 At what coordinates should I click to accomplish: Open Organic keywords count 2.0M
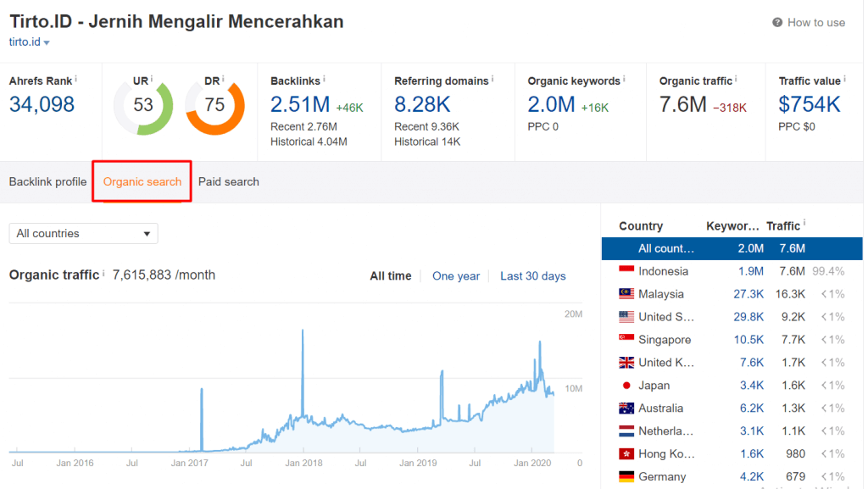coord(551,104)
